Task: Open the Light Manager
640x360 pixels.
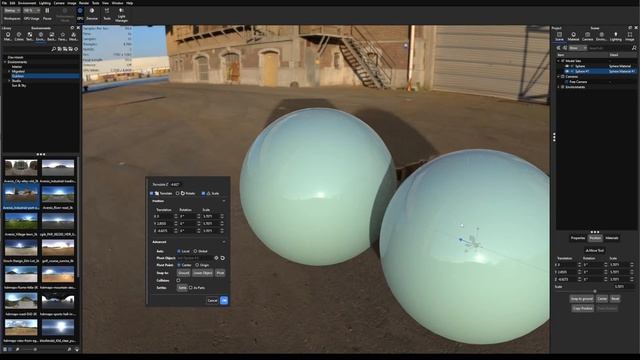Action: 121,15
